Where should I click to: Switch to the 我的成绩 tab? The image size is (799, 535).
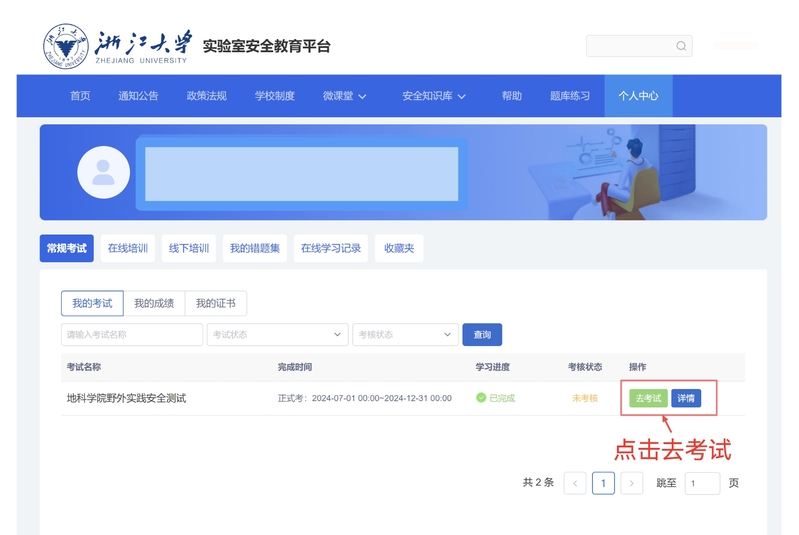coord(154,303)
